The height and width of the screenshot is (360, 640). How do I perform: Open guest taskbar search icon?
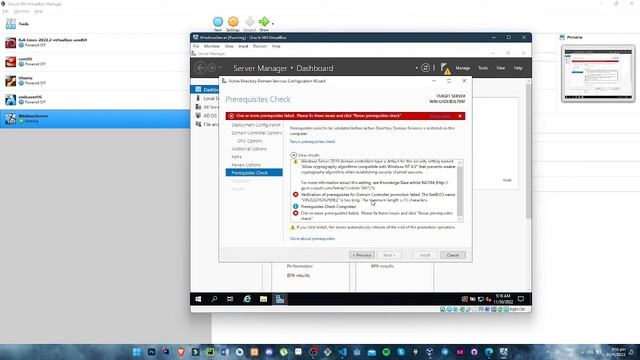tap(214, 299)
